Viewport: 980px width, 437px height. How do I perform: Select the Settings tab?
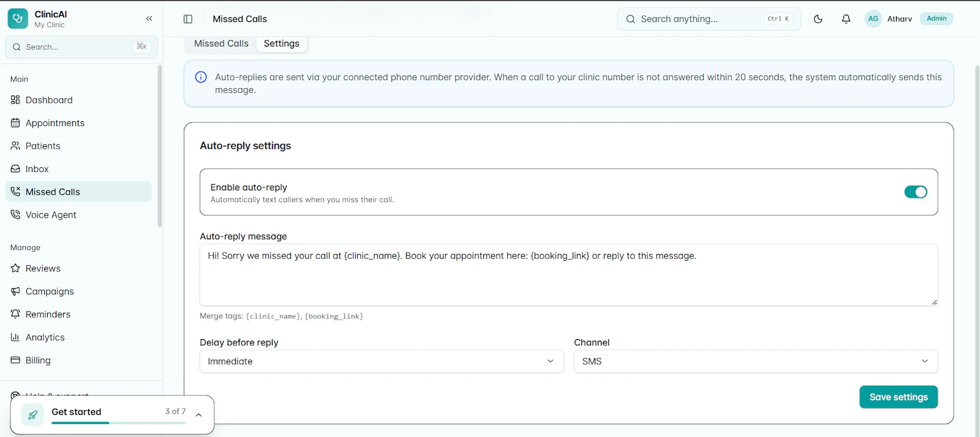[282, 43]
